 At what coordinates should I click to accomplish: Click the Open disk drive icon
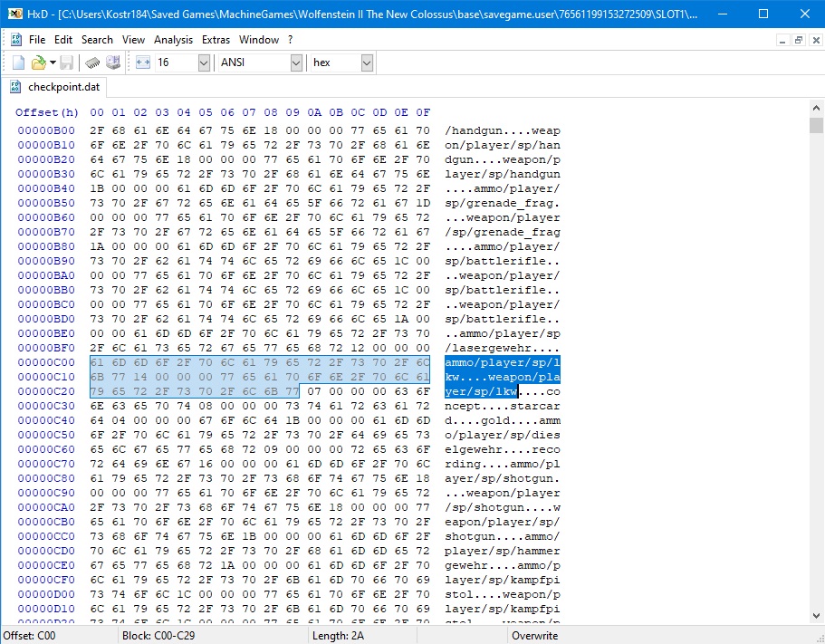tap(113, 62)
